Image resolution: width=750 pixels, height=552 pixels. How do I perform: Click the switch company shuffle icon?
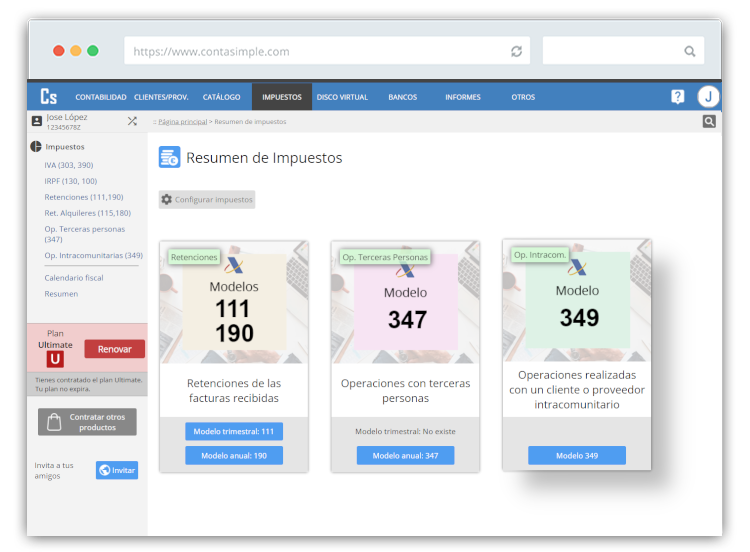(x=132, y=121)
